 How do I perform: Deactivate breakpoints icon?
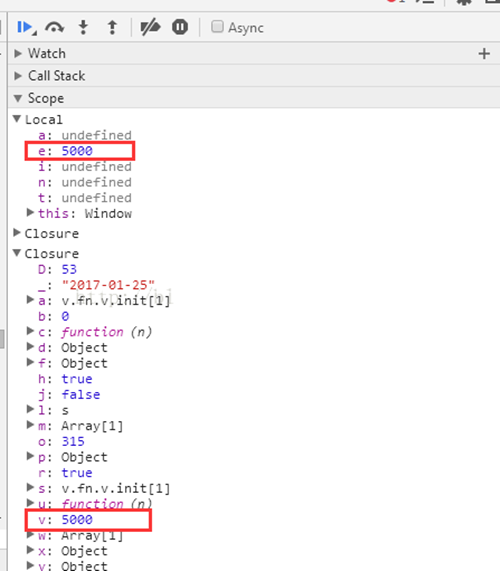tap(150, 27)
